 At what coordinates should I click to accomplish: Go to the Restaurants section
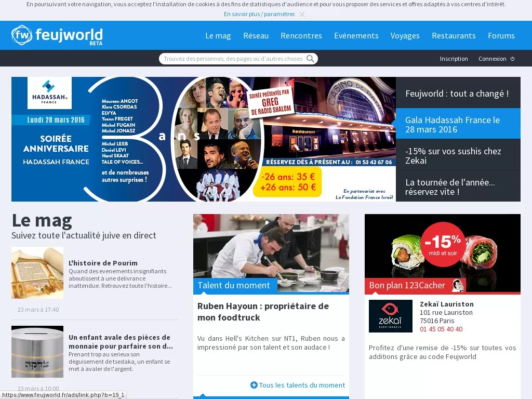coord(453,35)
